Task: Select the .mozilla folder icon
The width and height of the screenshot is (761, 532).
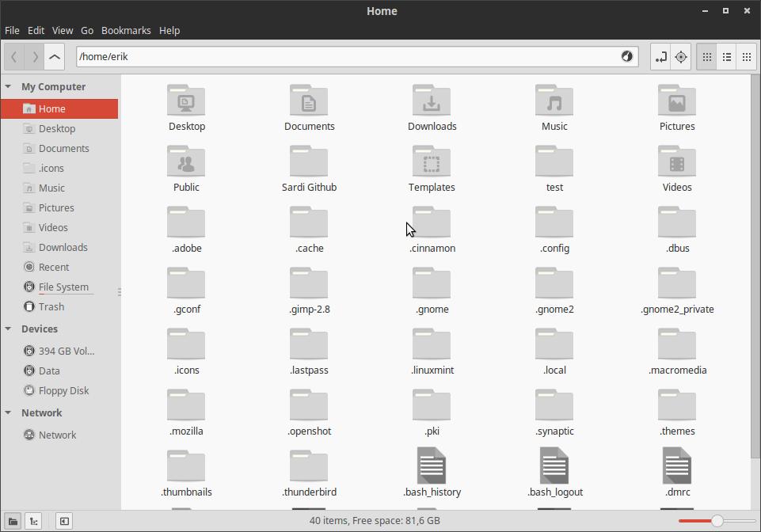Action: (x=186, y=405)
